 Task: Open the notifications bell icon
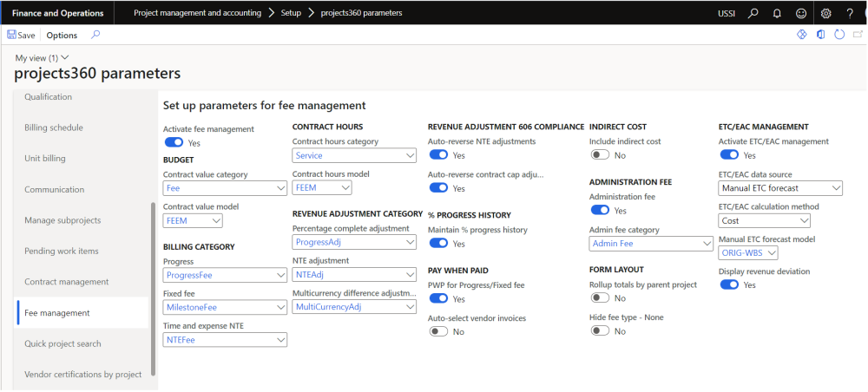[776, 13]
